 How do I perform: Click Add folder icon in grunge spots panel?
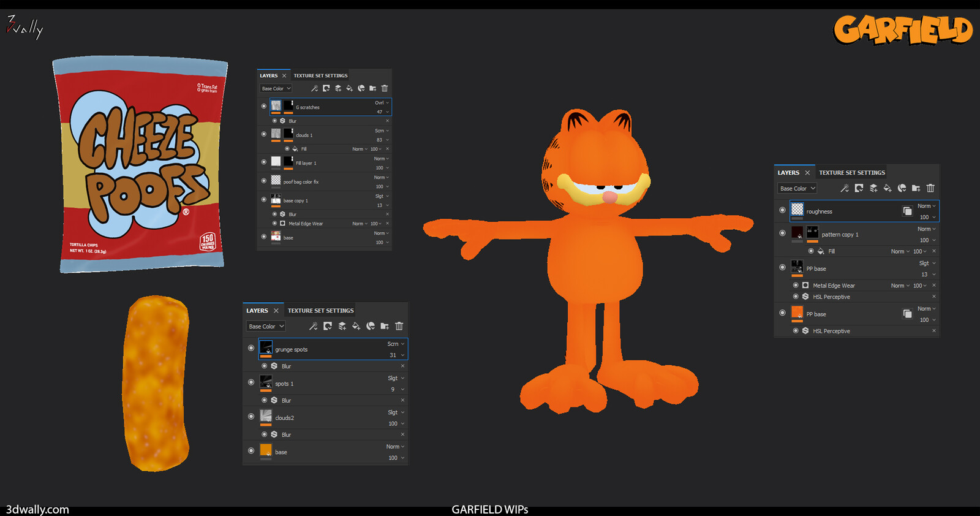pyautogui.click(x=385, y=326)
